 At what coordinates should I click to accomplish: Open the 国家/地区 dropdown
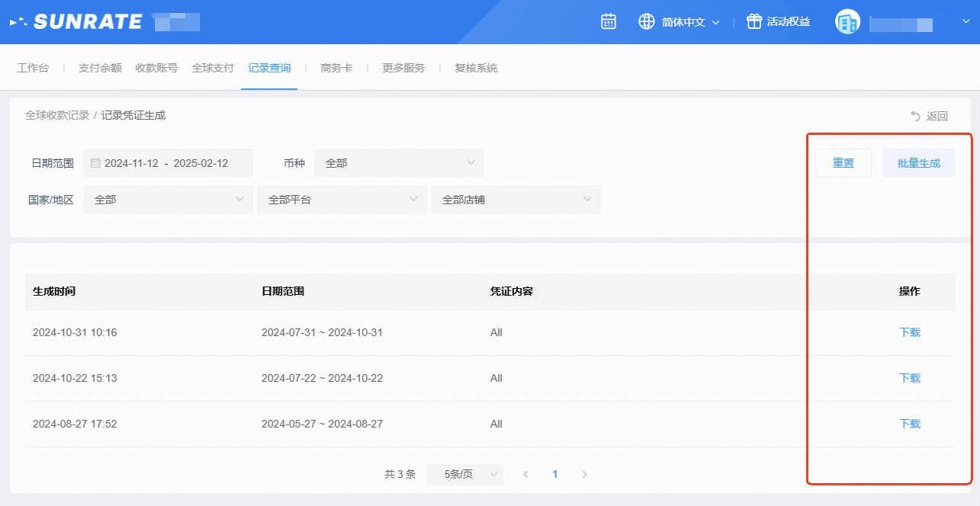click(x=168, y=200)
